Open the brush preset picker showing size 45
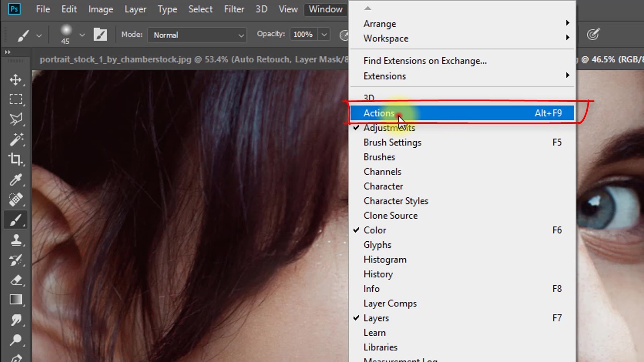 [66, 34]
